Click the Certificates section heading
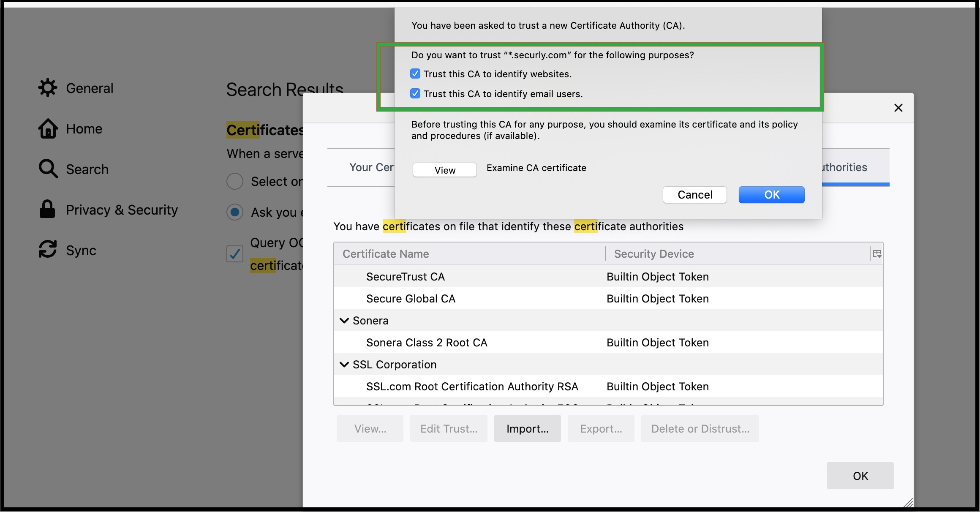This screenshot has width=980, height=512. coord(265,130)
